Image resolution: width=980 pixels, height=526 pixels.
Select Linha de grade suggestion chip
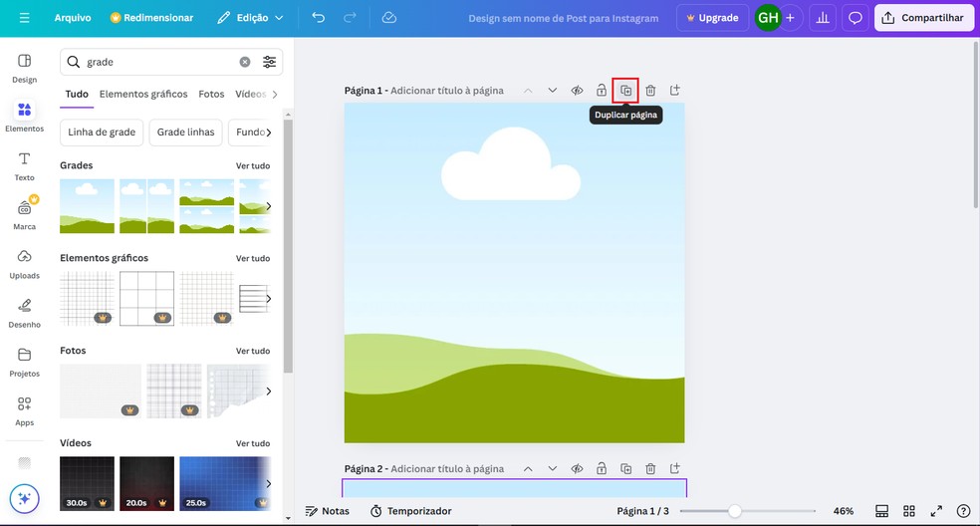point(102,131)
